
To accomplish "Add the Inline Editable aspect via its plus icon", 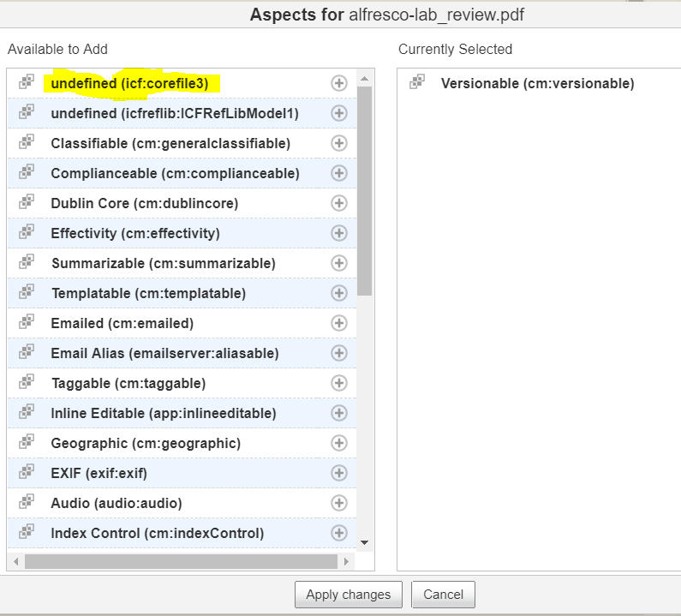I will click(x=338, y=413).
